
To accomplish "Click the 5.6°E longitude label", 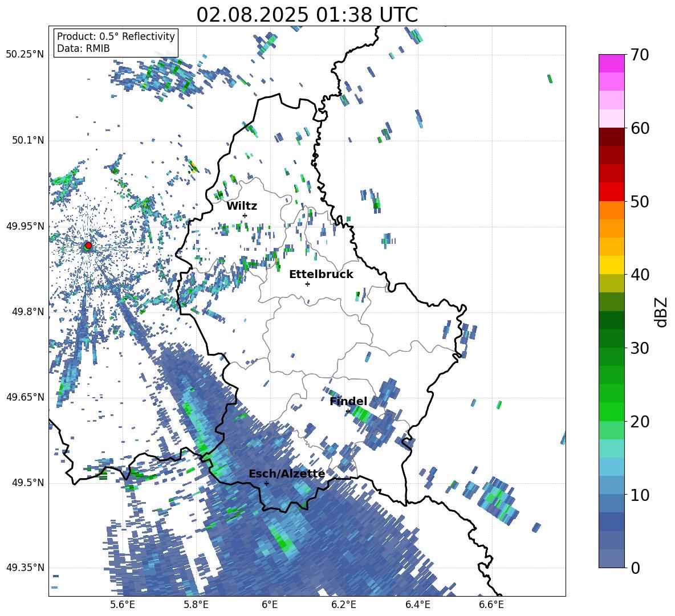I will 122,605.
